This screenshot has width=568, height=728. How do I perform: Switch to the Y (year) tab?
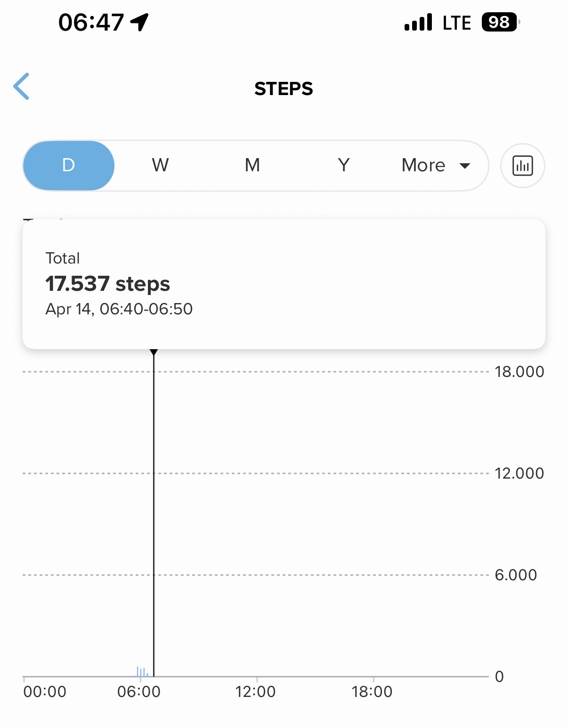(344, 166)
